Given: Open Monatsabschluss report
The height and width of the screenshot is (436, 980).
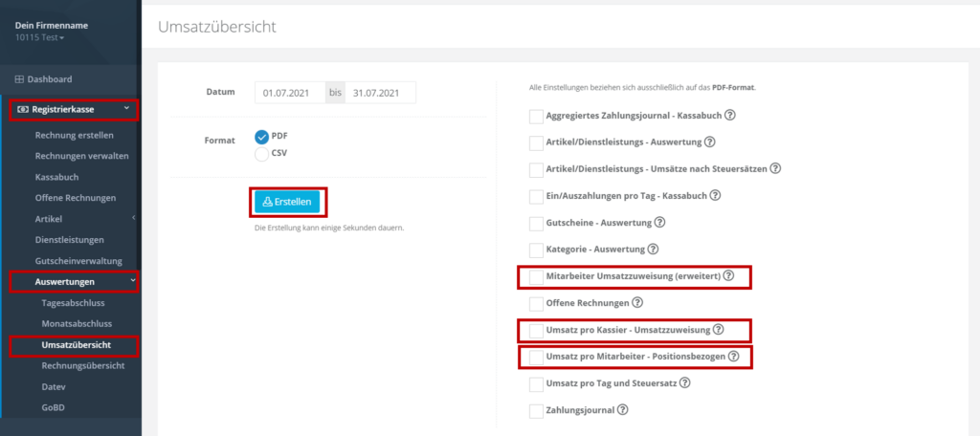Looking at the screenshot, I should (77, 324).
